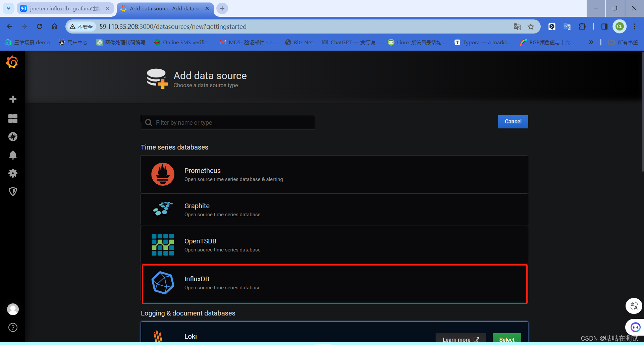Open the Help question mark icon
644x345 pixels.
coord(13,328)
